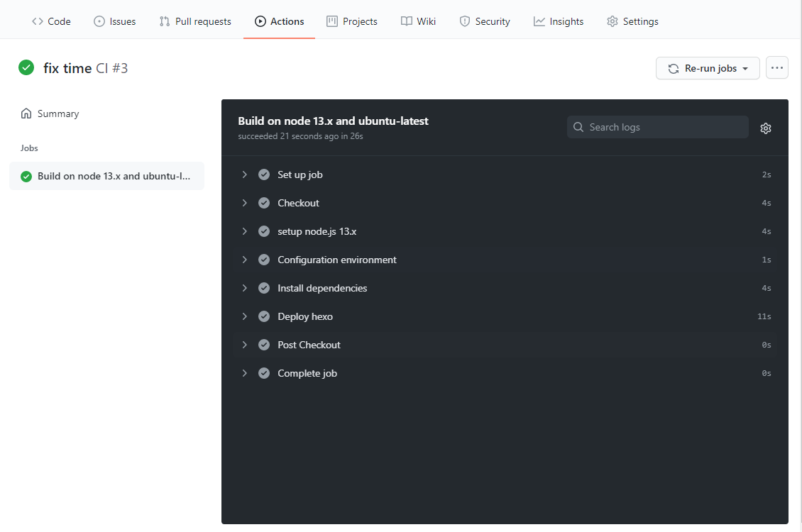Image resolution: width=802 pixels, height=532 pixels.
Task: Expand the Checkout step logs
Action: (245, 203)
